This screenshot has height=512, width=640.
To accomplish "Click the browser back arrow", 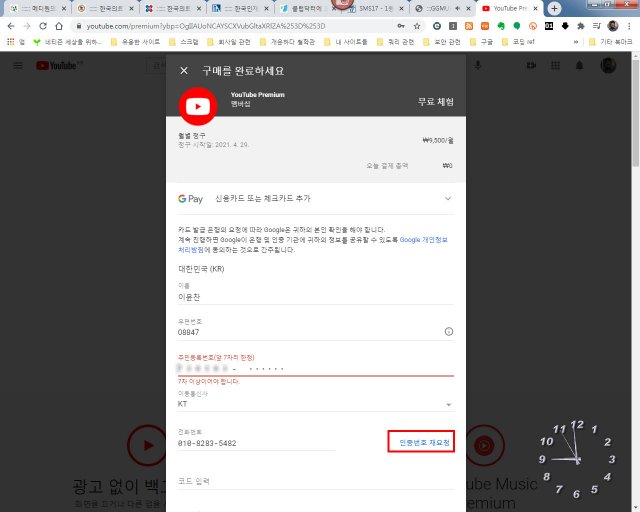I will (x=11, y=26).
